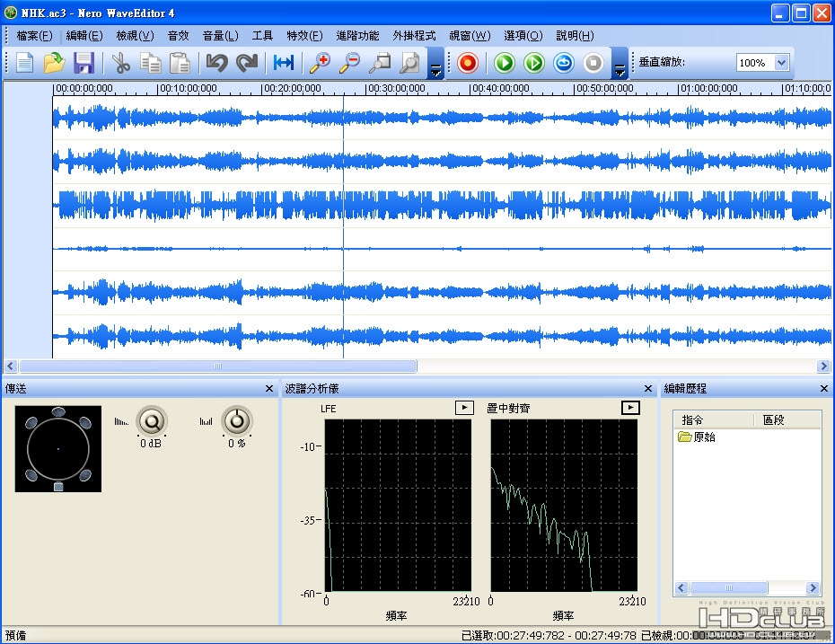Open the 檔案(F) menu
Viewport: 835px width, 644px height.
34,36
